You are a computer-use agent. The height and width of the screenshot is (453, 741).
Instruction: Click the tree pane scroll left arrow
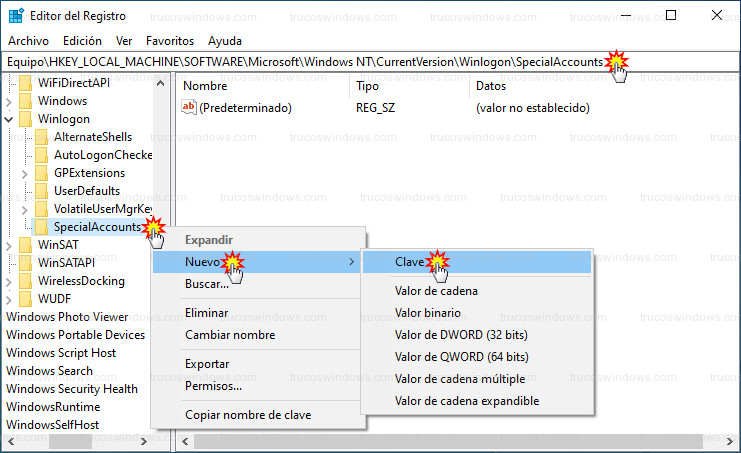pyautogui.click(x=11, y=442)
